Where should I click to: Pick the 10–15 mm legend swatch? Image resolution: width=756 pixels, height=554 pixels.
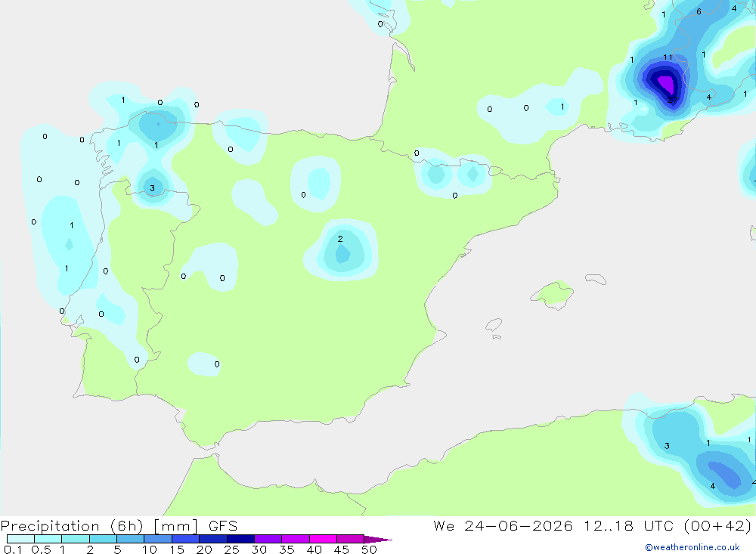[x=158, y=539]
